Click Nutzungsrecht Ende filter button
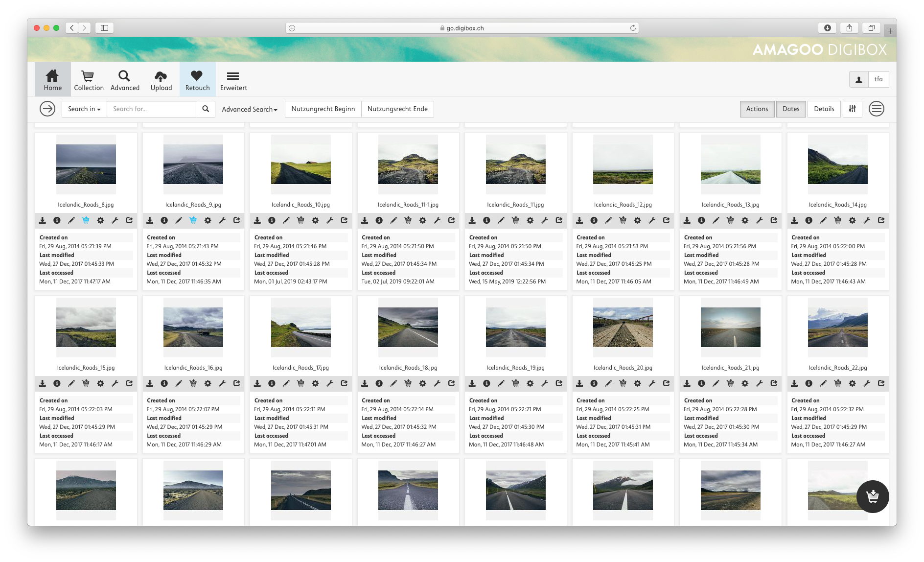Image resolution: width=924 pixels, height=562 pixels. (x=397, y=109)
